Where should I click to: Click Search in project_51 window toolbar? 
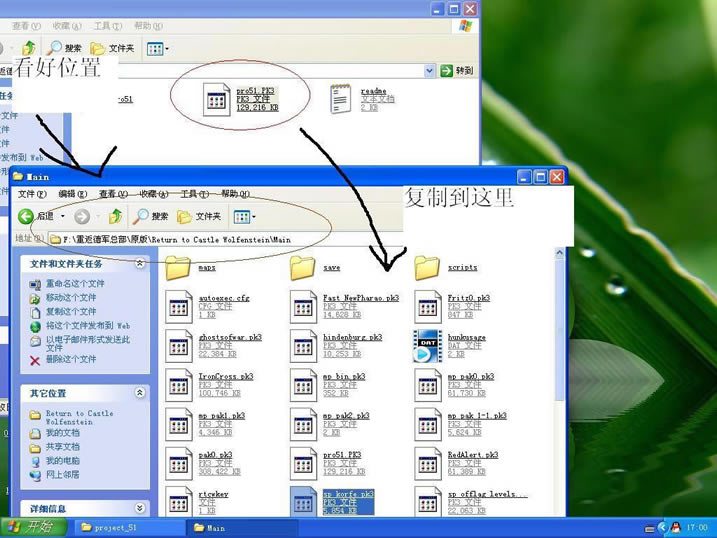click(64, 48)
